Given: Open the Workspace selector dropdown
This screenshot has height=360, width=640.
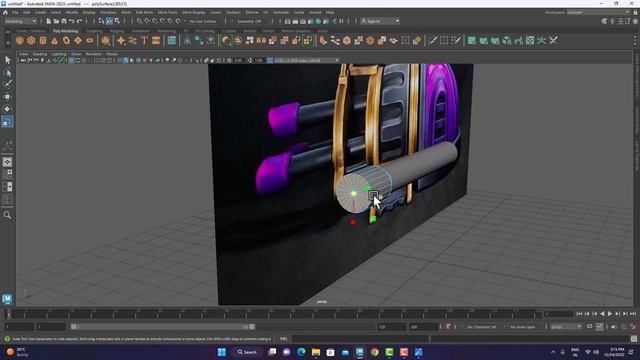Looking at the screenshot, I should tap(598, 12).
